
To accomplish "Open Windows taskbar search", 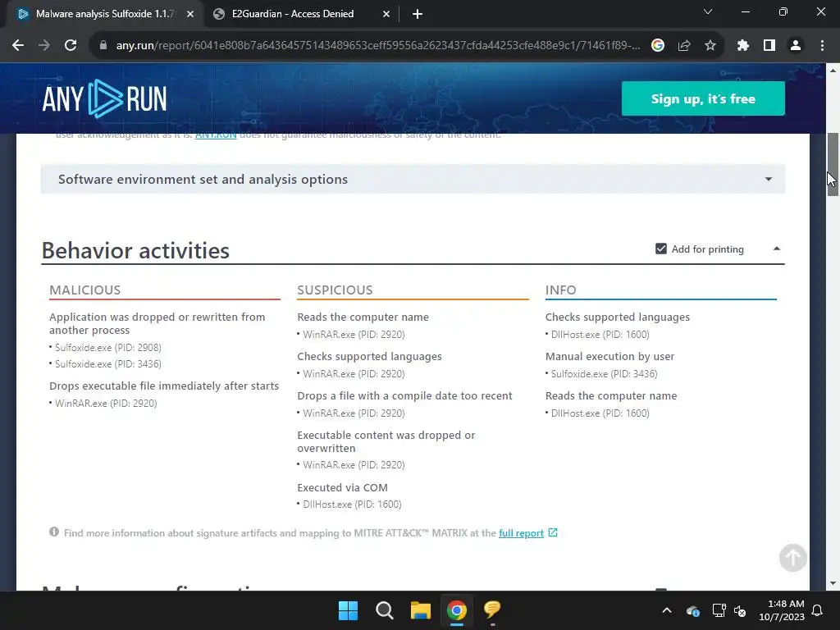I will [385, 610].
